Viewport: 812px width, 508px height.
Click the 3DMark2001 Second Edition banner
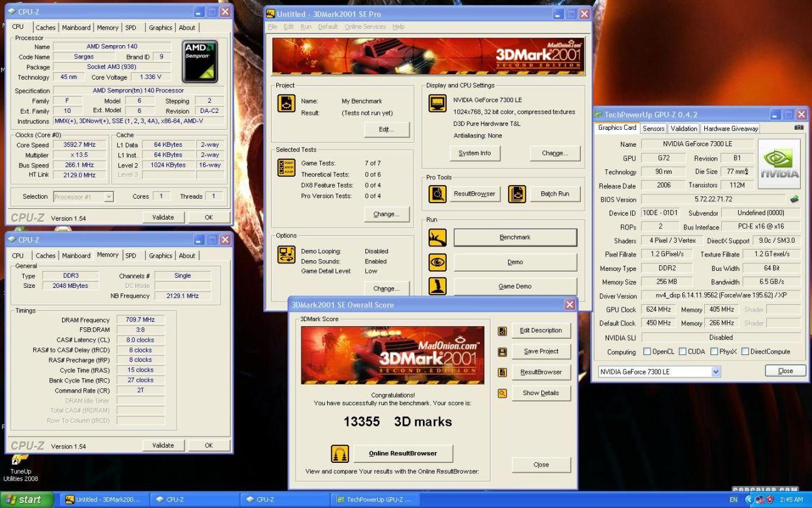pyautogui.click(x=428, y=56)
